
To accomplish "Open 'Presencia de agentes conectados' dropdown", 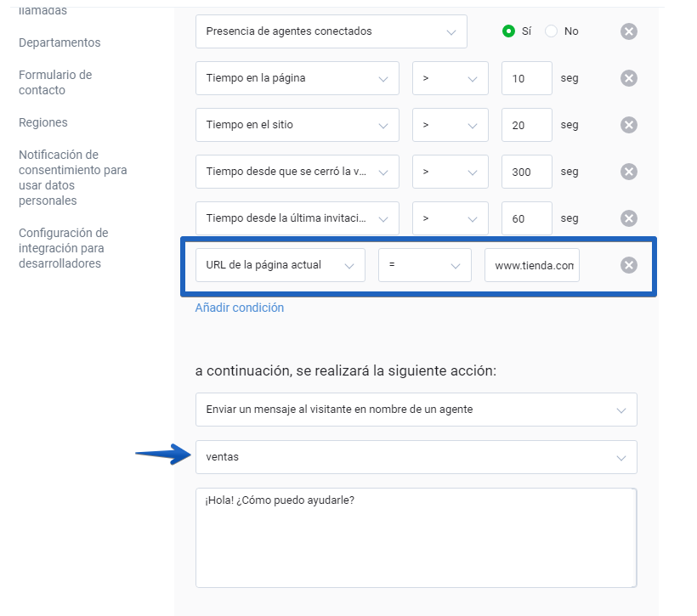I will pyautogui.click(x=331, y=31).
